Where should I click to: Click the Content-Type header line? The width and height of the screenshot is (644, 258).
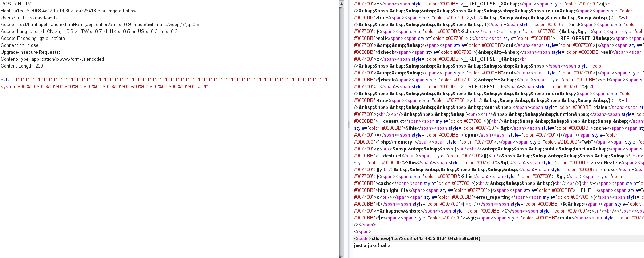[x=52, y=59]
